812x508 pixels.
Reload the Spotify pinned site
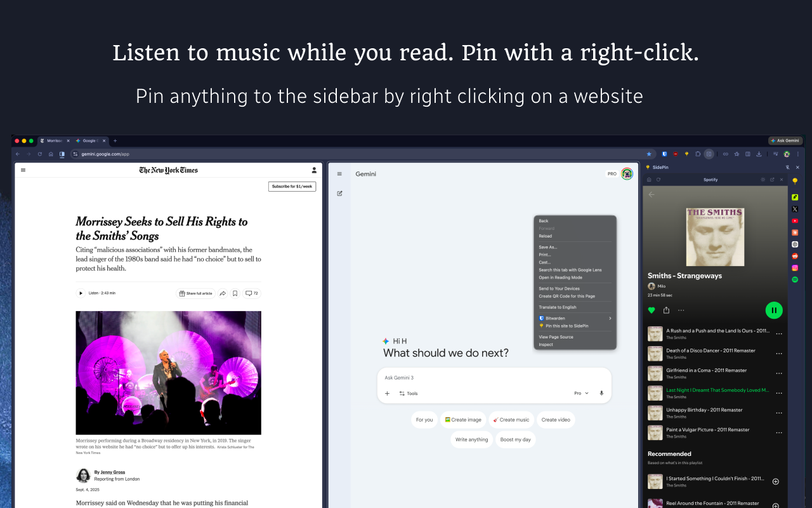(658, 180)
